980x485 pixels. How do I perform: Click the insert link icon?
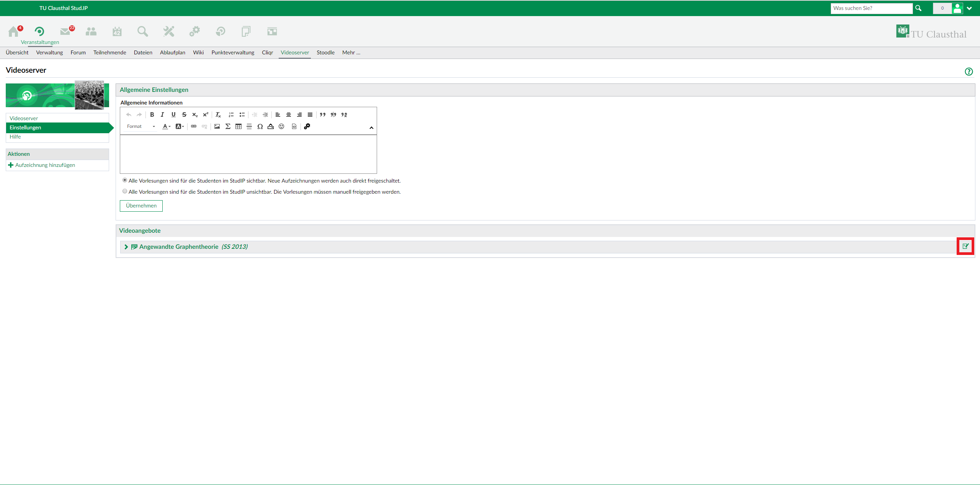point(194,126)
